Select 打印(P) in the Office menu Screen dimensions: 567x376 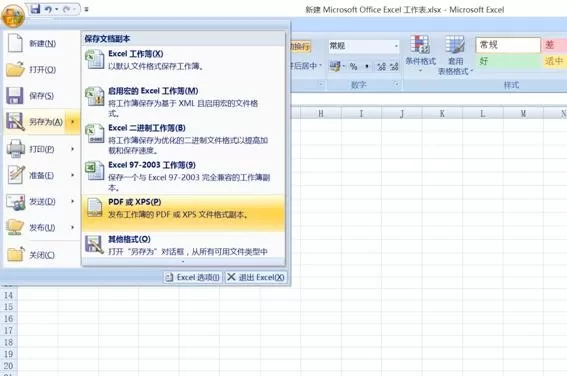pos(42,149)
